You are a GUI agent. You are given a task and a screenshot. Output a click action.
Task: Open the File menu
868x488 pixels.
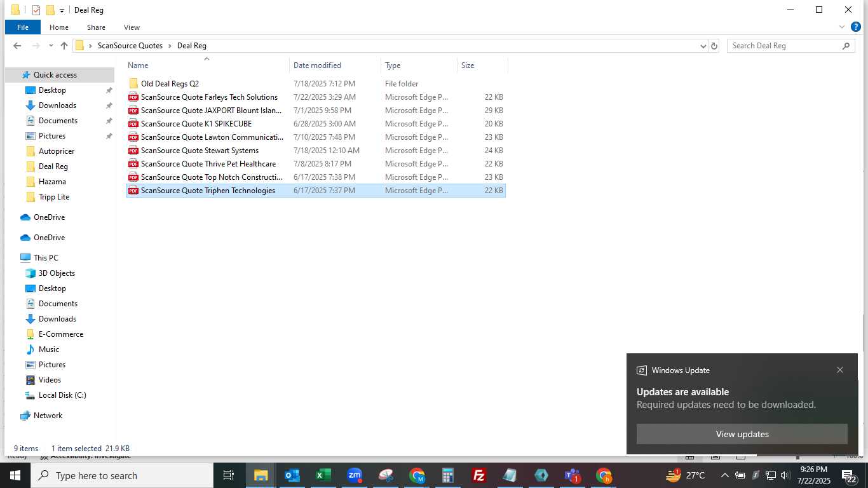(x=23, y=27)
